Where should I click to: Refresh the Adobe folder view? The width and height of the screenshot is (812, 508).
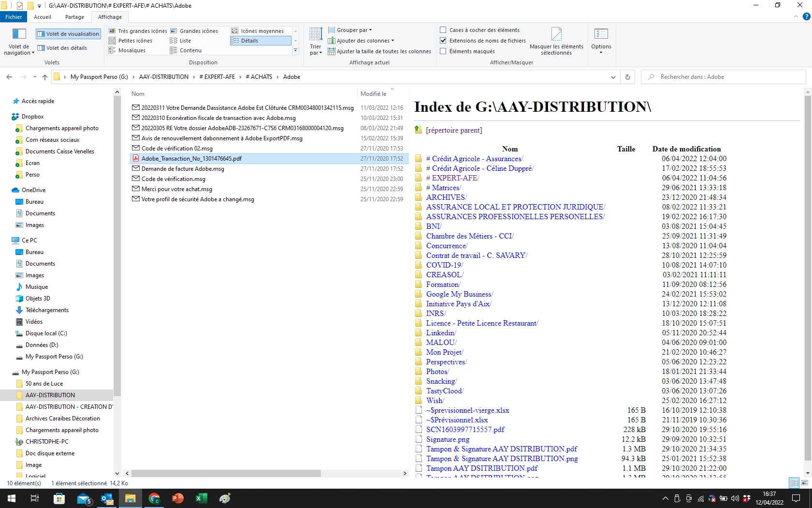point(627,77)
